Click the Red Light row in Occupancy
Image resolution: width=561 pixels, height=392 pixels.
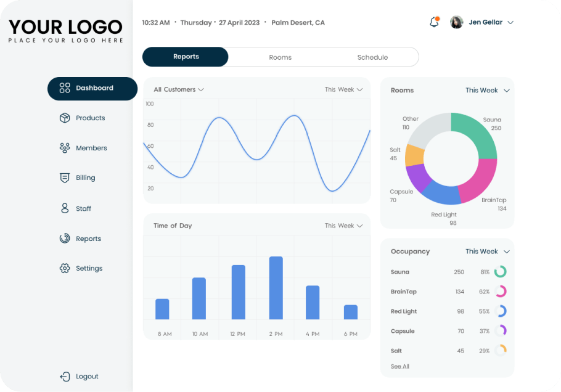click(449, 311)
